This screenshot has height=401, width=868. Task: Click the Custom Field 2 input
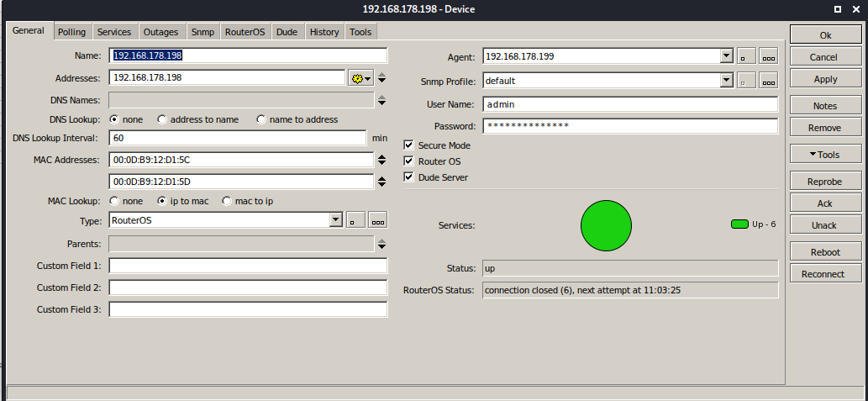[x=248, y=288]
